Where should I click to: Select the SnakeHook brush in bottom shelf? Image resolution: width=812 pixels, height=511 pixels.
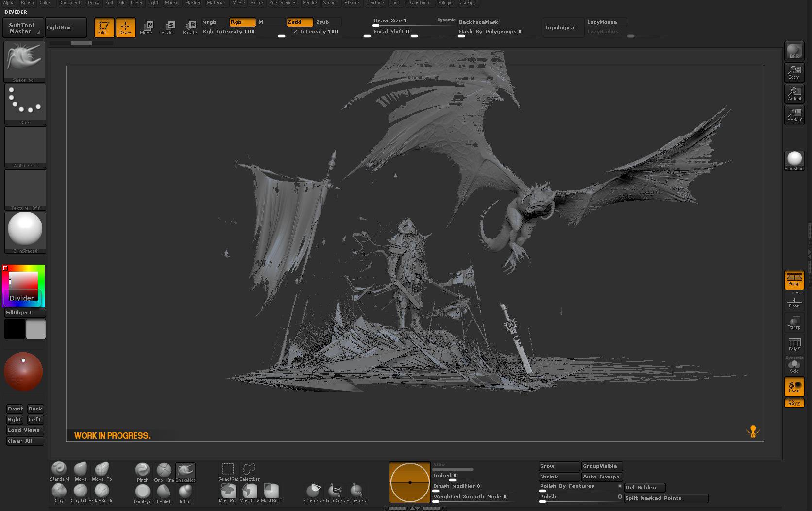click(x=186, y=472)
